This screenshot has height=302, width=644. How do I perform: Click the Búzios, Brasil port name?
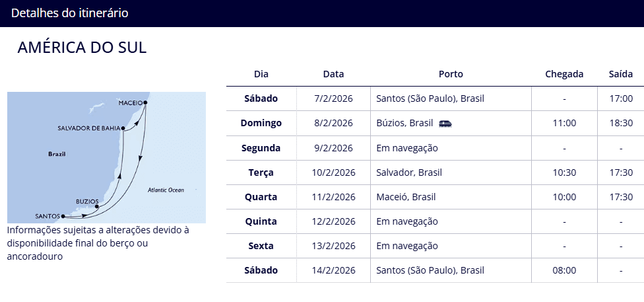(x=404, y=124)
